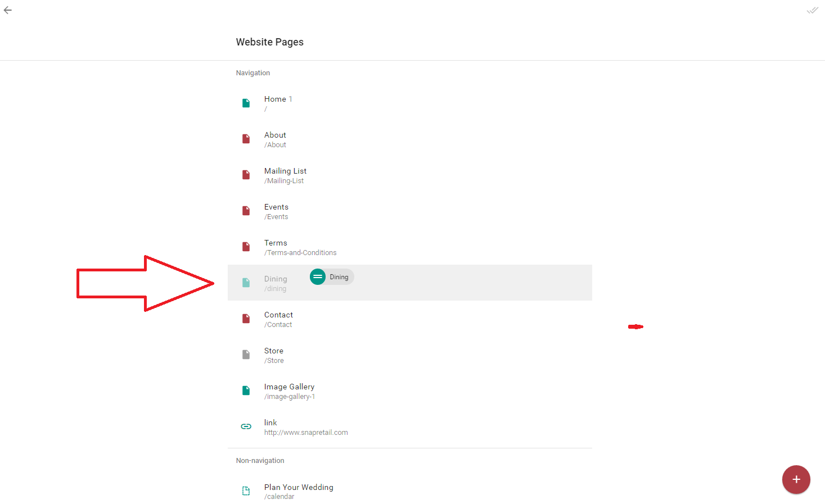825x504 pixels.
Task: Click the calendar icon beside Plan Your Wedding
Action: (x=246, y=491)
